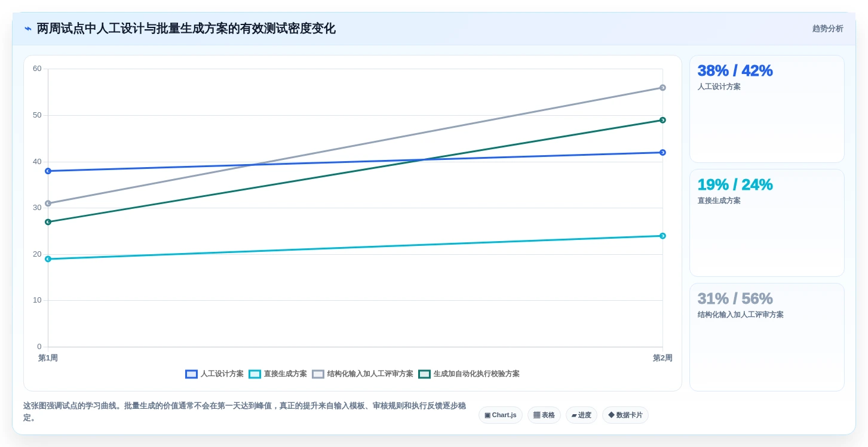Click the 60 y-axis tick label
The image size is (868, 447).
[37, 69]
